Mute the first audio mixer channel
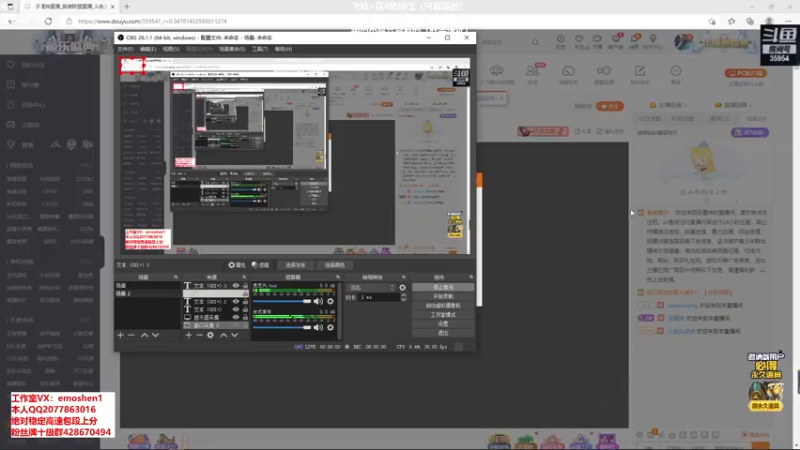The width and height of the screenshot is (800, 450). click(318, 302)
